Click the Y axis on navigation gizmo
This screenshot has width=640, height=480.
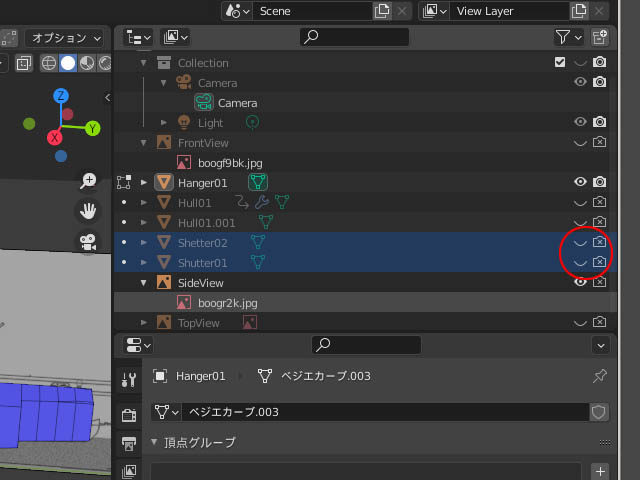pos(93,129)
